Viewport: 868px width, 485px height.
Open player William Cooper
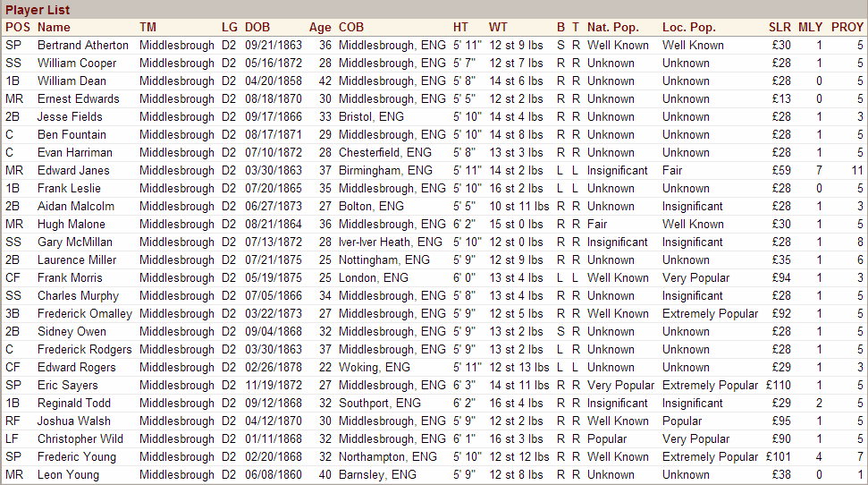(x=77, y=63)
